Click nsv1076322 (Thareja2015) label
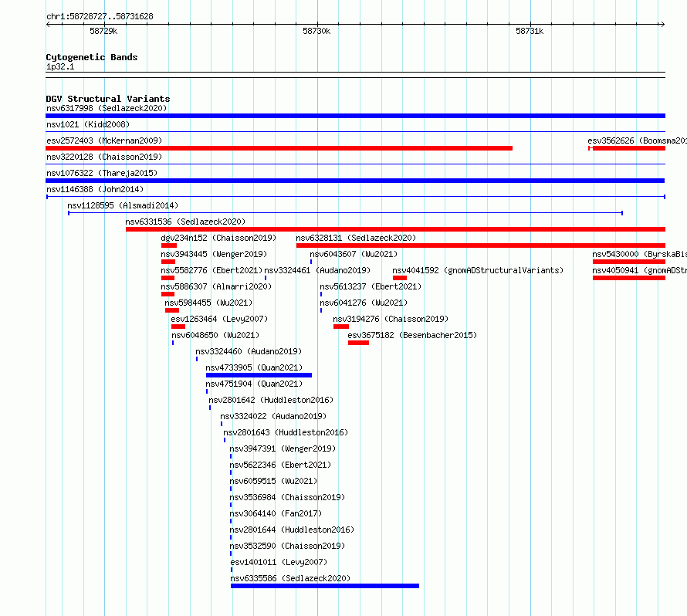Screen dimensions: 687x616 [x=102, y=173]
